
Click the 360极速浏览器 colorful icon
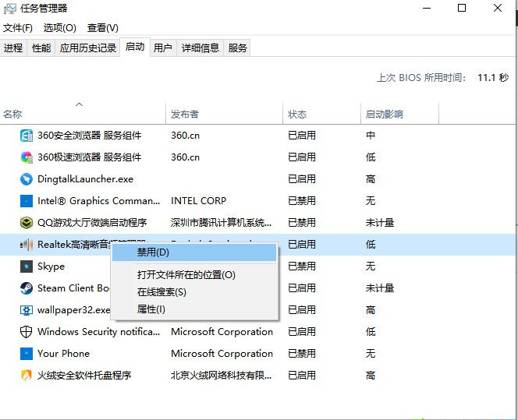click(x=26, y=157)
